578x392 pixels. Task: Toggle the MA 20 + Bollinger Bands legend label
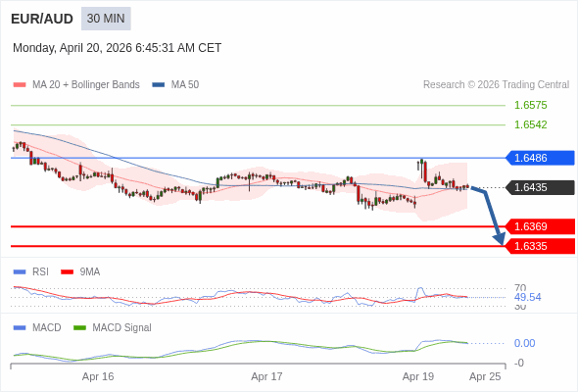pos(86,85)
